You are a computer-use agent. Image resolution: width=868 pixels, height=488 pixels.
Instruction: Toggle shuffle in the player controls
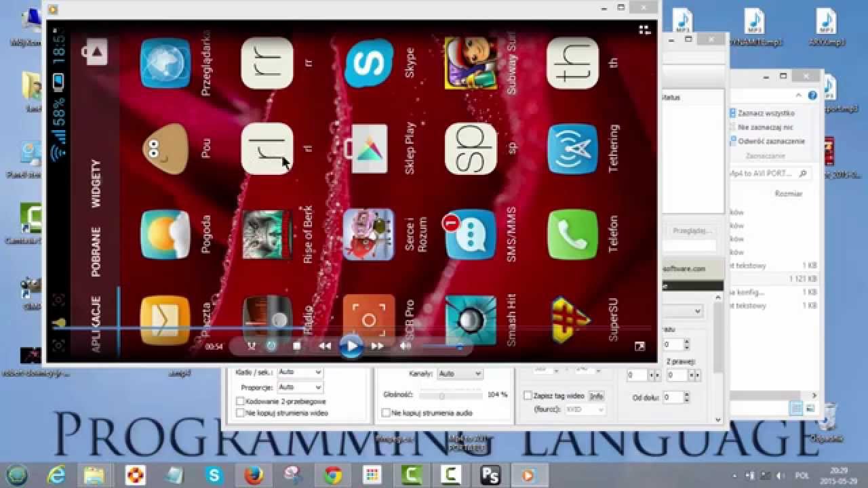(x=252, y=346)
